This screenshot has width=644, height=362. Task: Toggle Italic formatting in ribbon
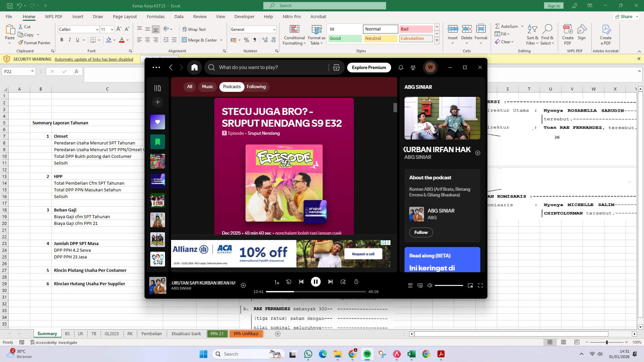(70, 40)
